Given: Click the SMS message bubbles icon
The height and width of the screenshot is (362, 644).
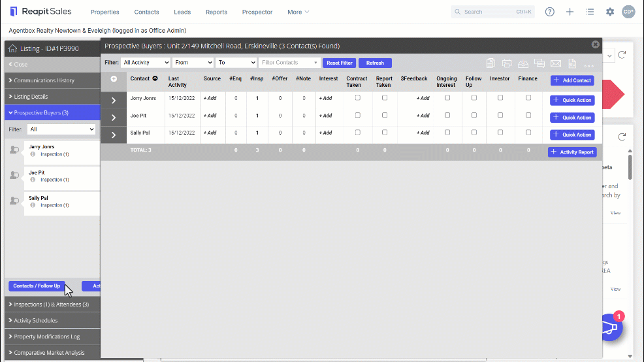Looking at the screenshot, I should [x=539, y=63].
